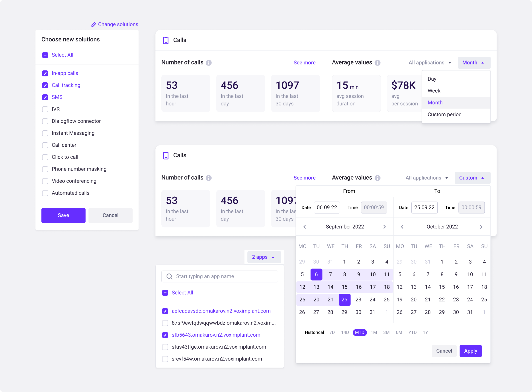This screenshot has height=392, width=532.
Task: Click the search magnifier icon in the app field
Action: pos(169,276)
